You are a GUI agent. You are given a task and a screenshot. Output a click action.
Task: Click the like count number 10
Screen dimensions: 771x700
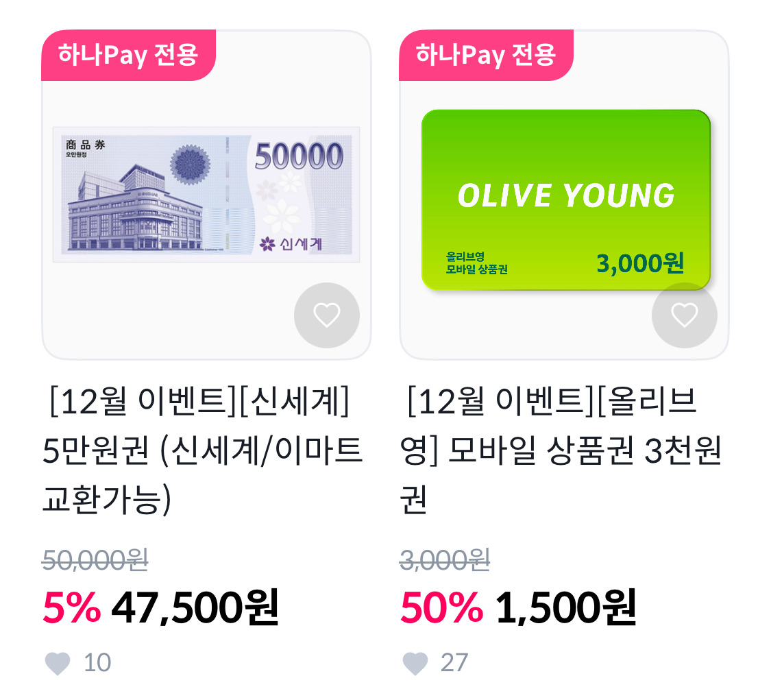point(97,664)
